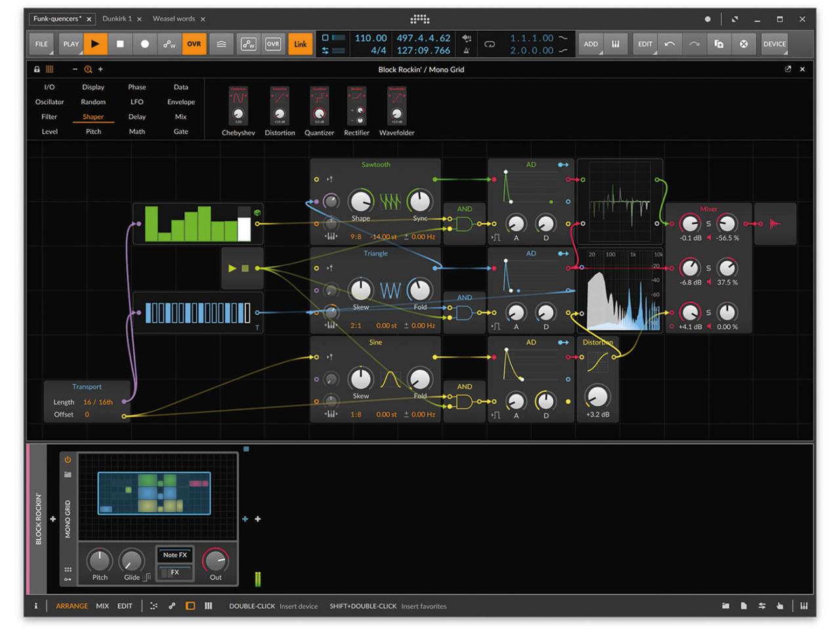Viewport: 840px width, 630px height.
Task: Switch to the ARRANGE view
Action: pyautogui.click(x=72, y=606)
